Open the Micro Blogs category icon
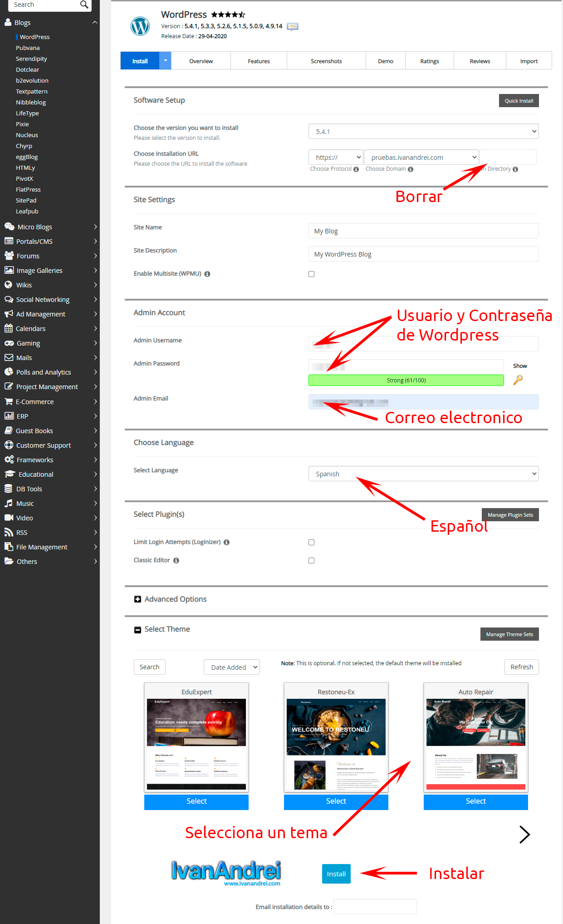 [9, 227]
